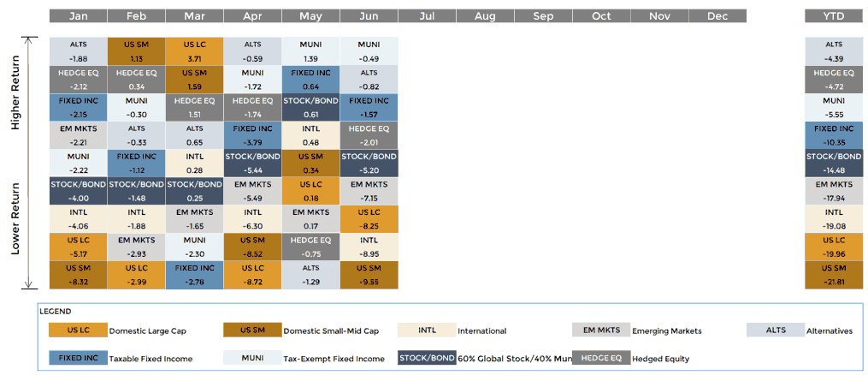
Task: Select the US SM -21.81 YTD cell
Action: [833, 276]
